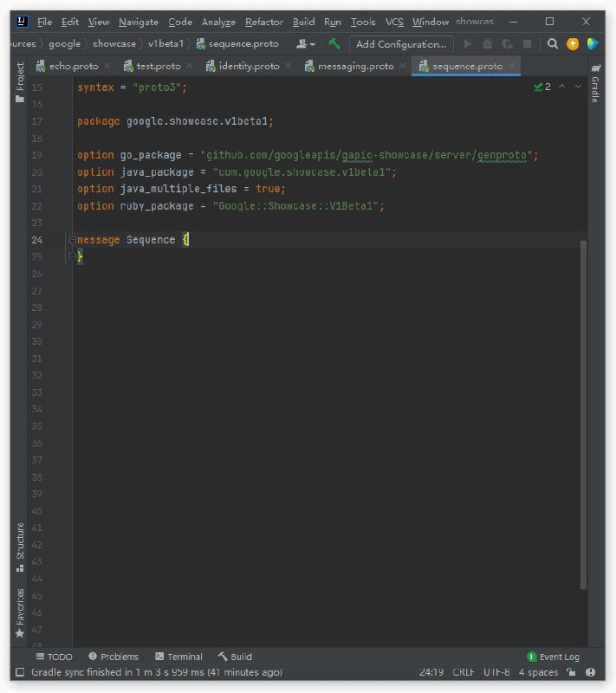Open the Build tool window
The width and height of the screenshot is (616, 693).
(x=235, y=657)
